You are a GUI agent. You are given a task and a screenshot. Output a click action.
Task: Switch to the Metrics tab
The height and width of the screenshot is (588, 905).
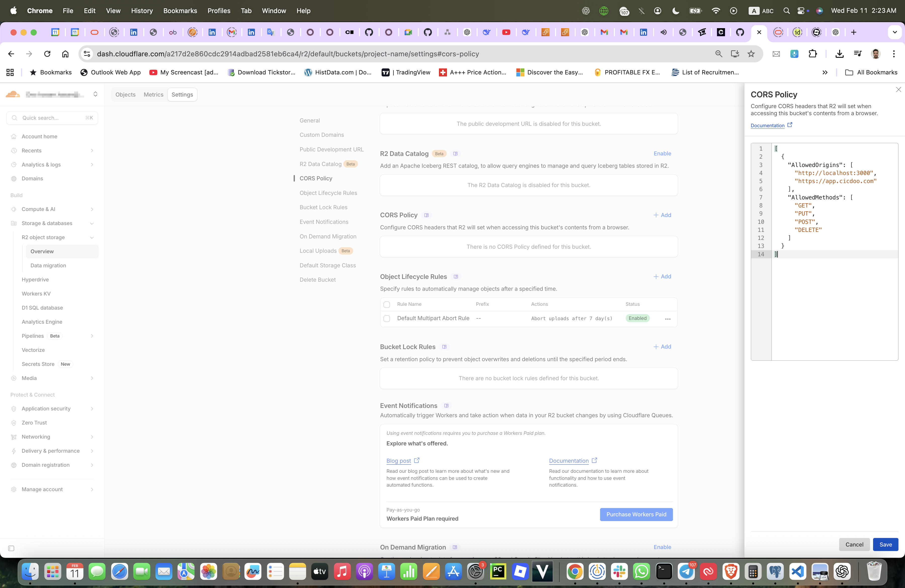[153, 95]
